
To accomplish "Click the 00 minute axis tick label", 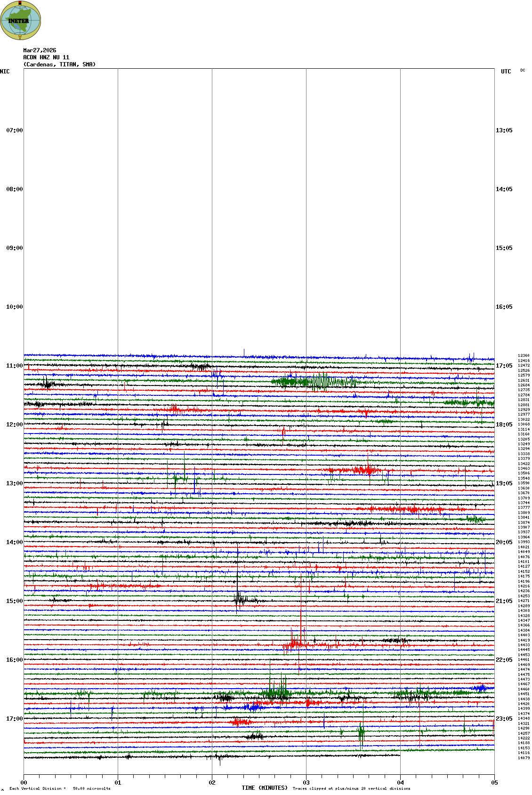I will tap(24, 783).
